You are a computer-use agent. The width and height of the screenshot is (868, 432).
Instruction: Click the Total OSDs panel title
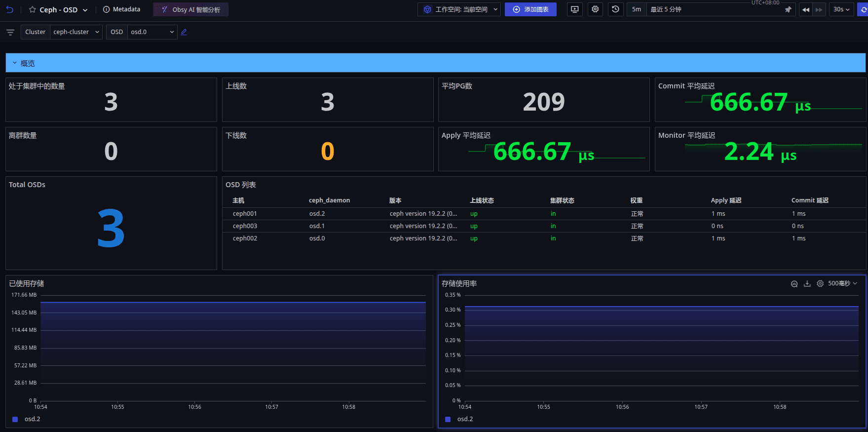click(27, 185)
